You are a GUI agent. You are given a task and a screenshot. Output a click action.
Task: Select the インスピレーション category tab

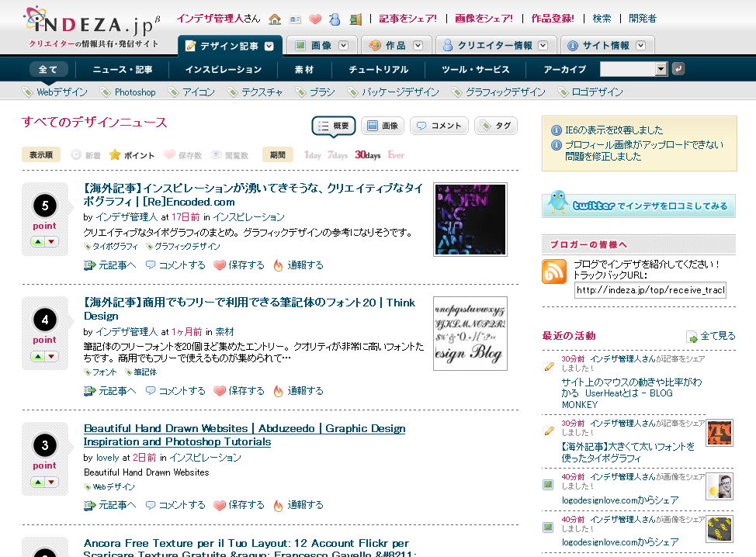point(224,69)
